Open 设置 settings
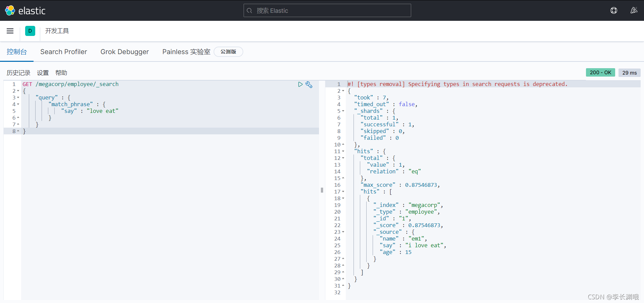 (x=43, y=73)
